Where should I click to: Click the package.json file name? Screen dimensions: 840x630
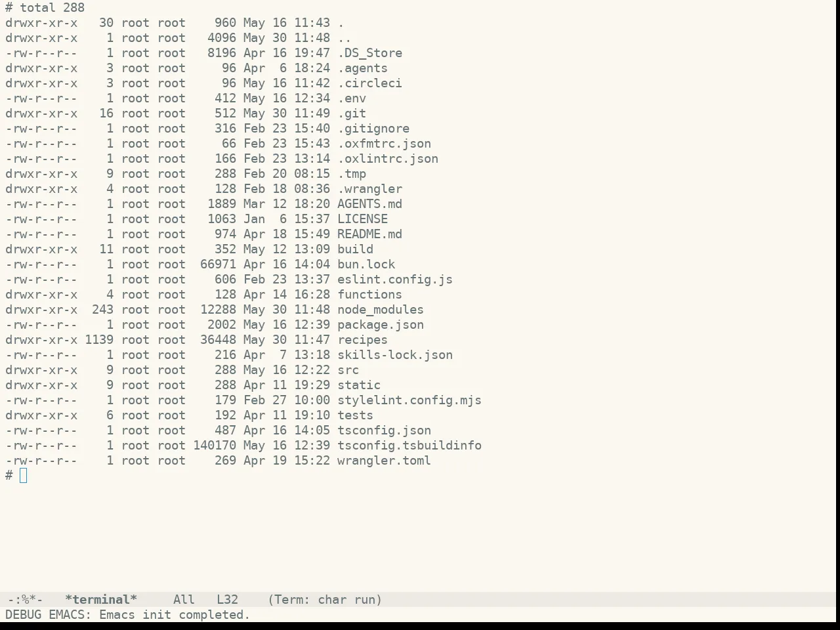point(381,325)
